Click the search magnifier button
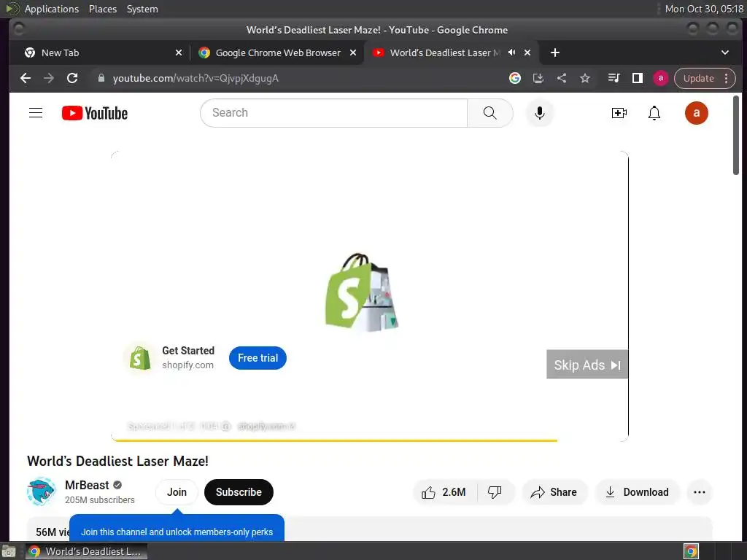Screen dimensions: 747x560 (x=489, y=113)
